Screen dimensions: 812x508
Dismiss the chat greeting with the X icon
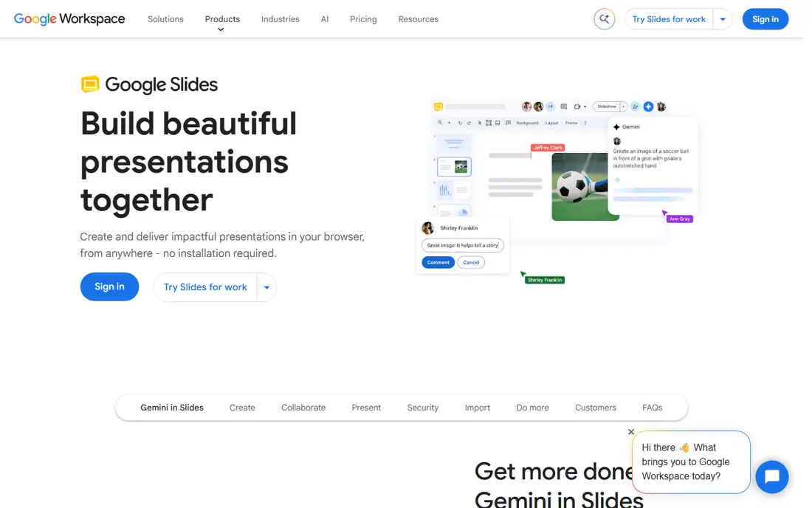click(630, 432)
